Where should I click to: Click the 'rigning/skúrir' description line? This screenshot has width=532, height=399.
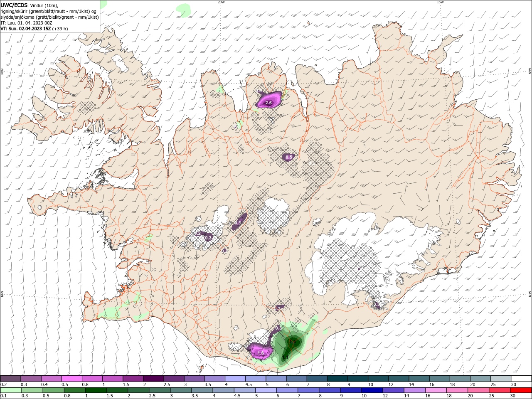pos(48,12)
